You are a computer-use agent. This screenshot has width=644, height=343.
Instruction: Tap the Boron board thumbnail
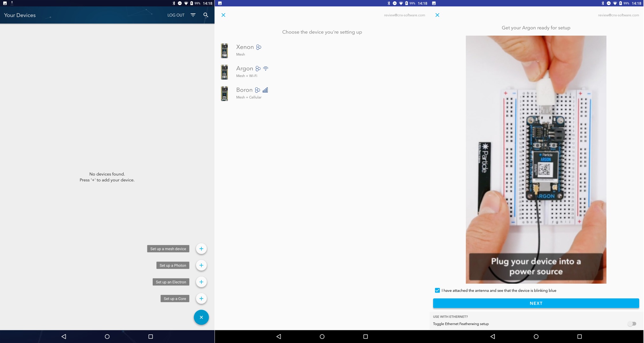[x=225, y=94]
